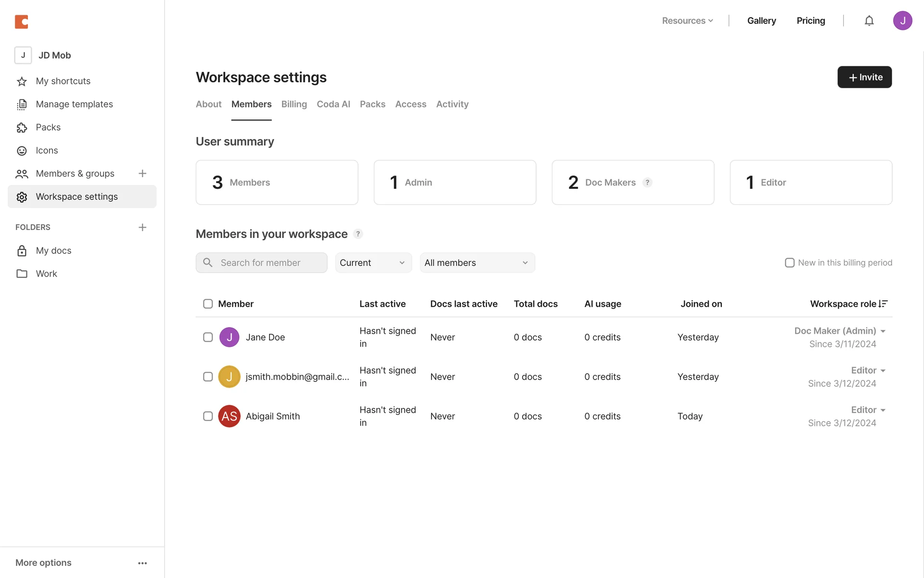
Task: Click the plus icon next to Members & groups
Action: click(x=142, y=173)
